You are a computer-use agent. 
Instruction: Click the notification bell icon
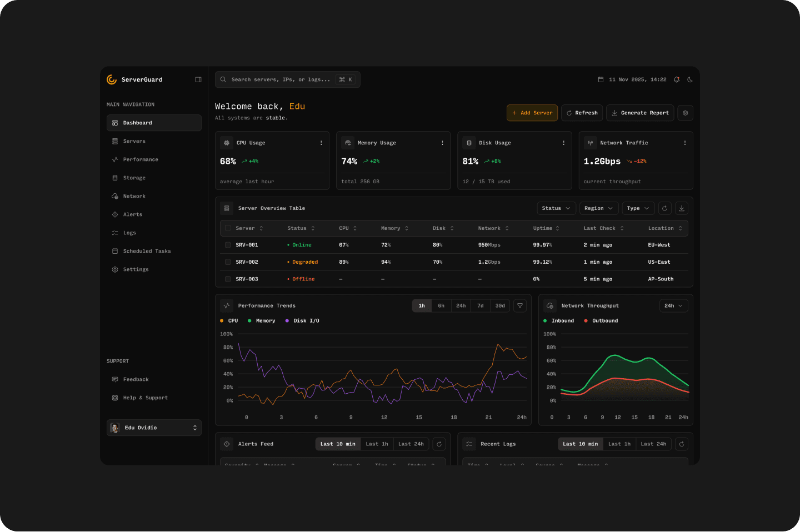tap(677, 79)
